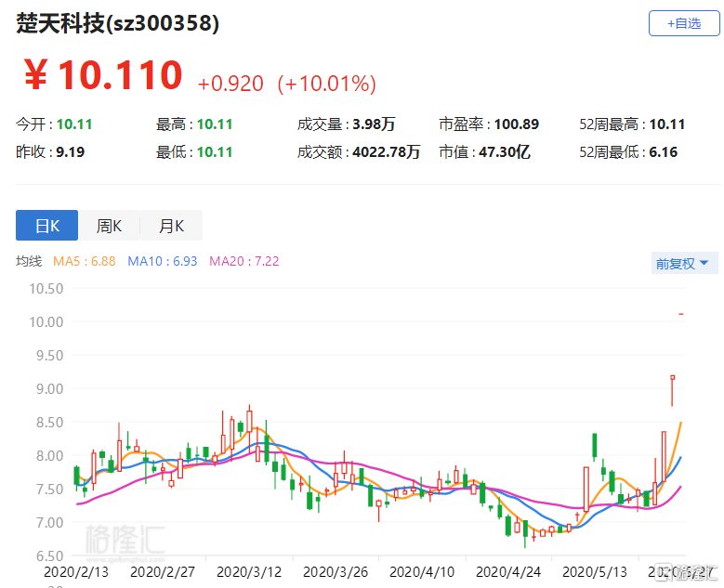This screenshot has width=724, height=588.
Task: Click the 最高 high price value
Action: pos(215,124)
